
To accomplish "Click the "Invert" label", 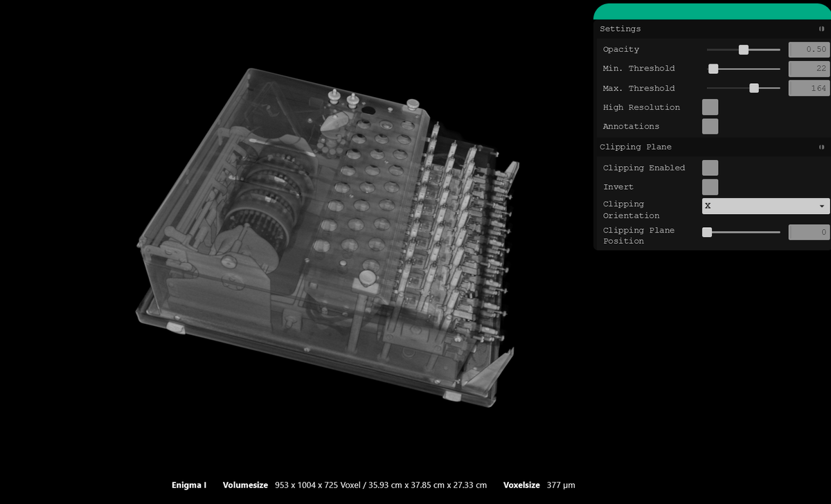I will pyautogui.click(x=618, y=187).
